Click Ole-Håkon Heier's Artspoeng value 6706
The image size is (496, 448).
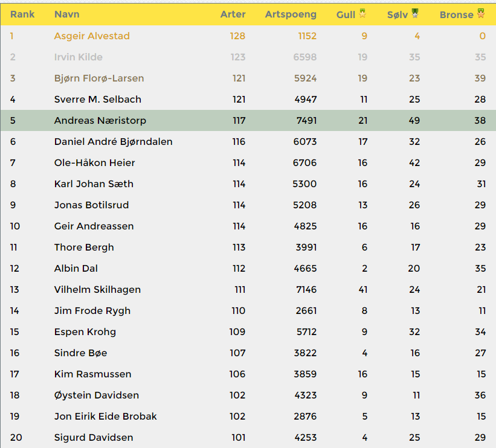[304, 163]
